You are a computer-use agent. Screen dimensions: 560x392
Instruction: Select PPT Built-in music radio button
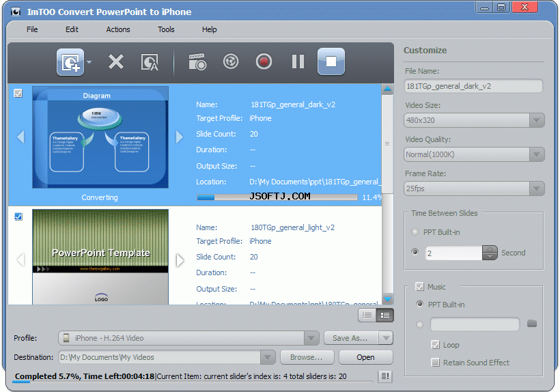(419, 304)
